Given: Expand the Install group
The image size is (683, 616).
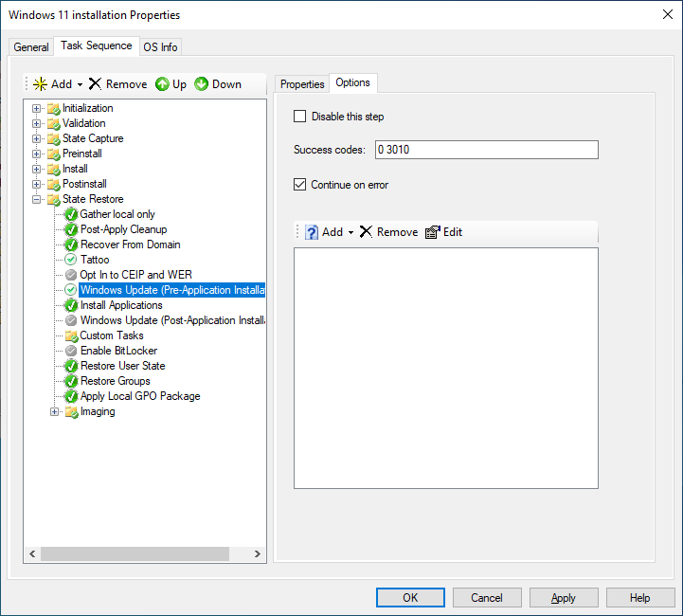Looking at the screenshot, I should pos(37,169).
